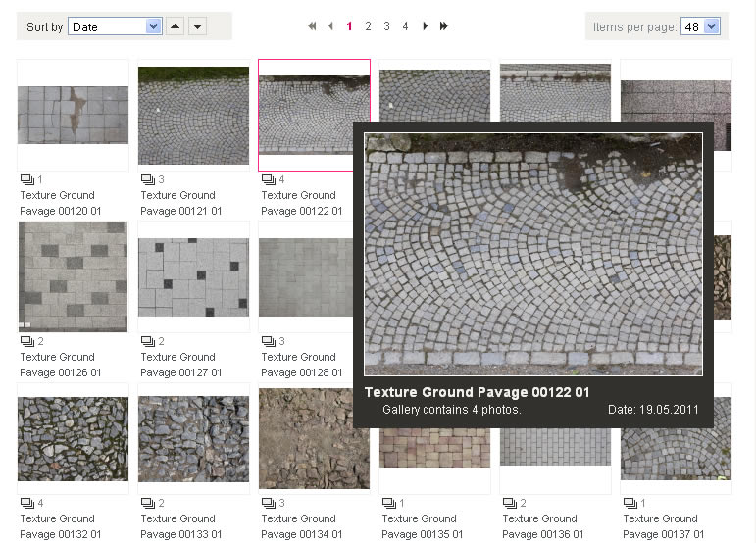Open Items per page 48 dropdown
Screen dimensions: 756x543
click(700, 26)
